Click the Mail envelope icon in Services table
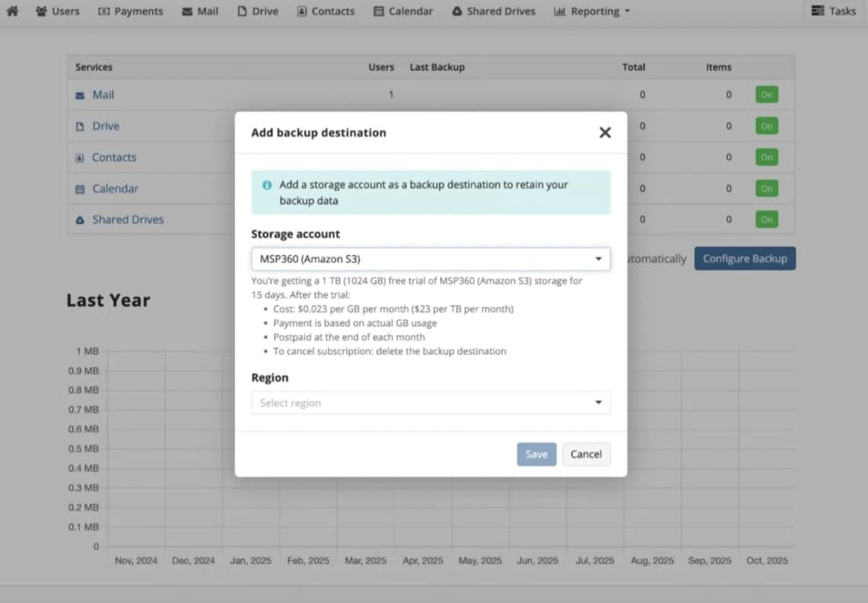The width and height of the screenshot is (868, 603). [x=80, y=96]
